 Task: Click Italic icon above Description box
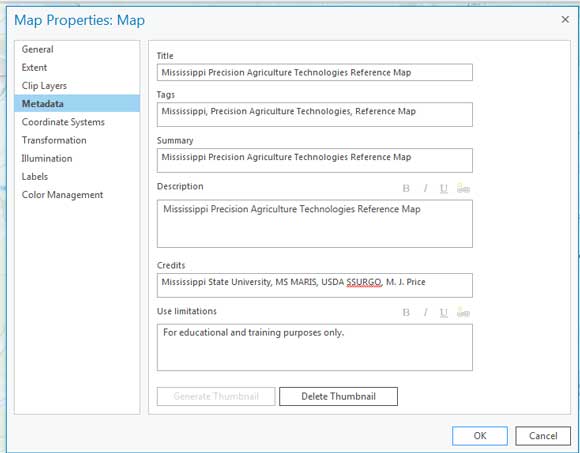pyautogui.click(x=425, y=189)
